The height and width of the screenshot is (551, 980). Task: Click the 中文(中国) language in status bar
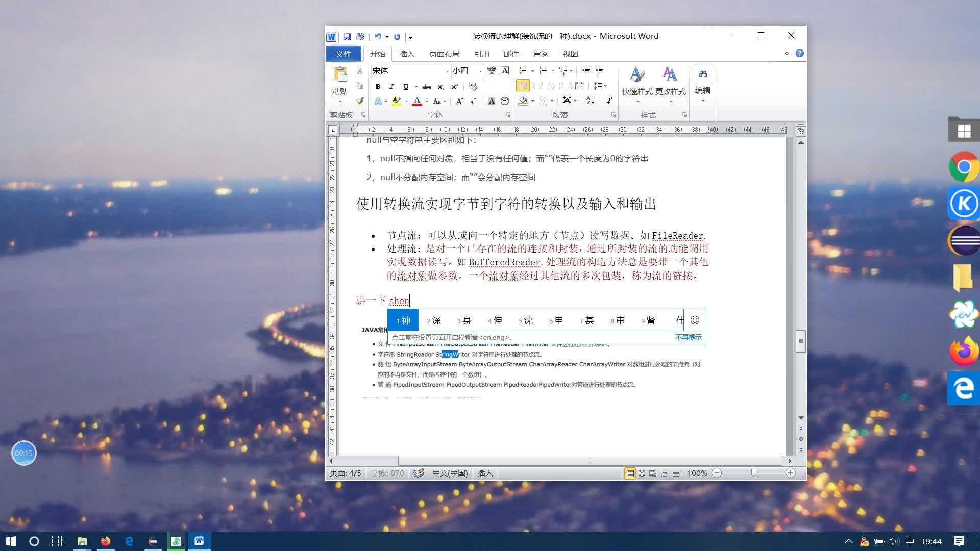pos(450,473)
